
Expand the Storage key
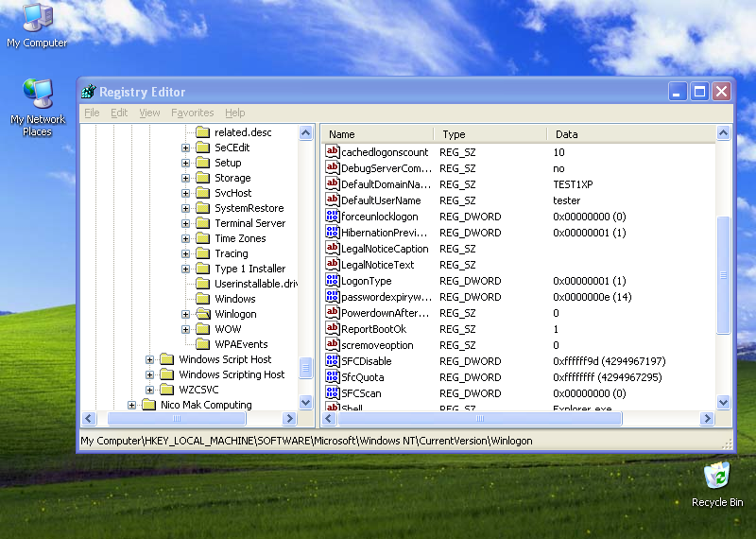[x=185, y=178]
